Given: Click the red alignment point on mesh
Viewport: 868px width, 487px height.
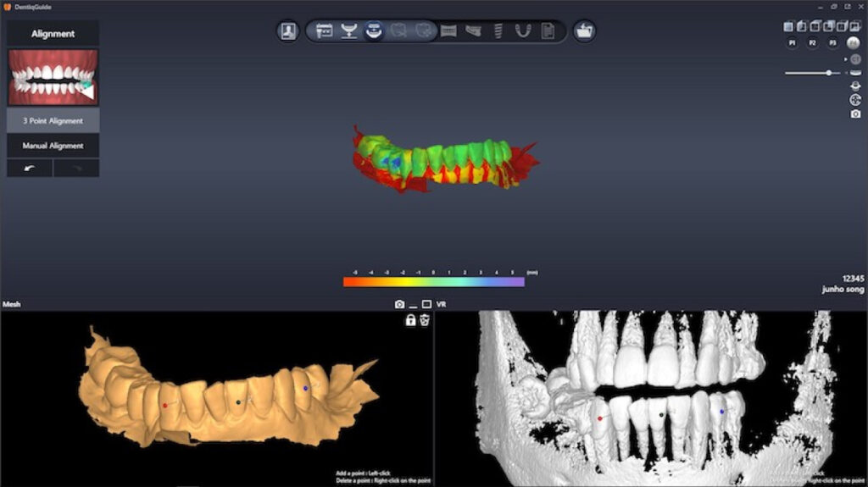Looking at the screenshot, I should (x=164, y=405).
